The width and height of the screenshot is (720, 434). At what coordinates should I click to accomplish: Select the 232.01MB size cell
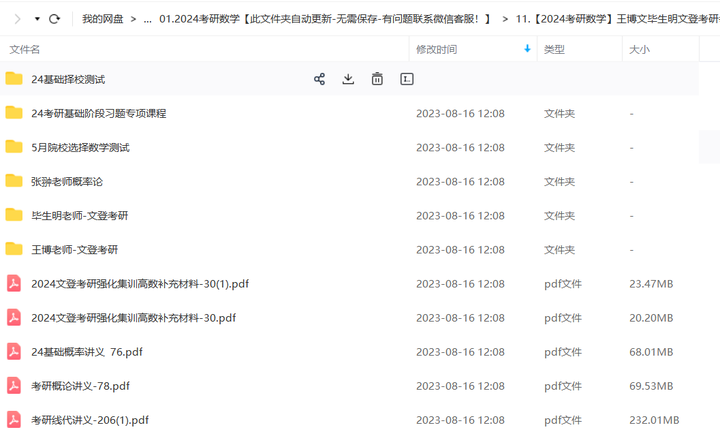point(654,420)
